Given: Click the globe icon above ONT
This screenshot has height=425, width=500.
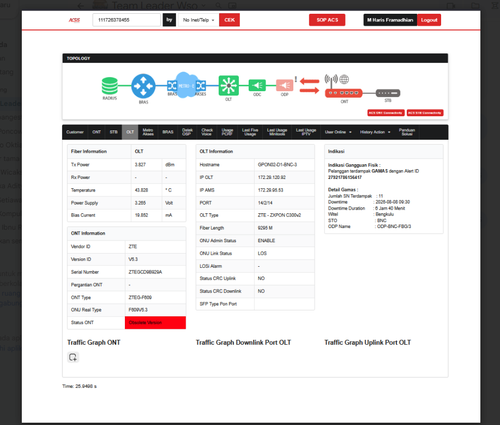Looking at the screenshot, I should coord(344,79).
